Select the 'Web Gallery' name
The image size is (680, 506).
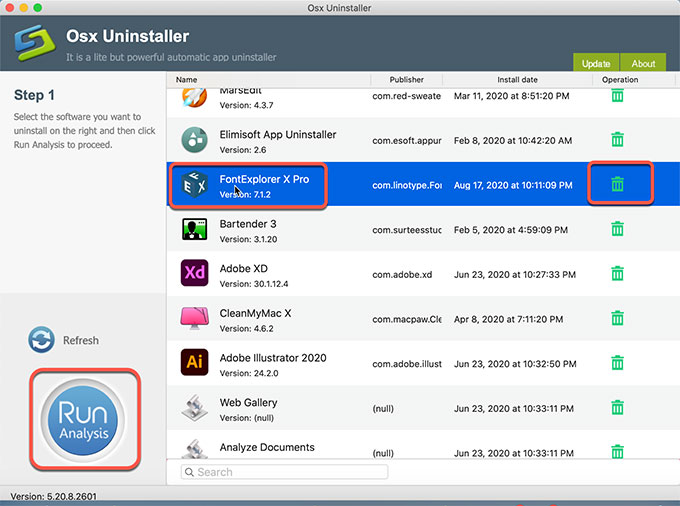[248, 402]
